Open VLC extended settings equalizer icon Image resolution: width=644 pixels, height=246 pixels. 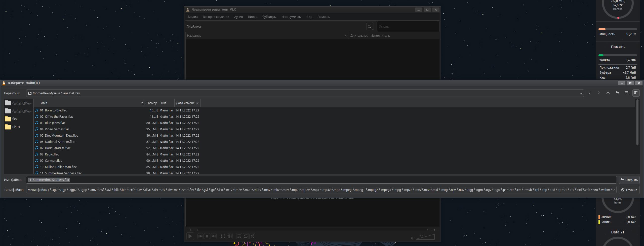coord(230,236)
